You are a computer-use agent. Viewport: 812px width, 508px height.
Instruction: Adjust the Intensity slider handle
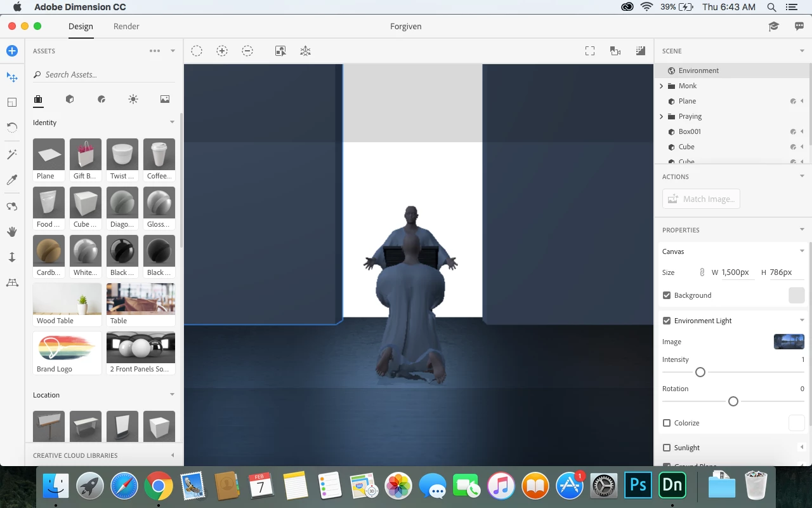pyautogui.click(x=700, y=372)
